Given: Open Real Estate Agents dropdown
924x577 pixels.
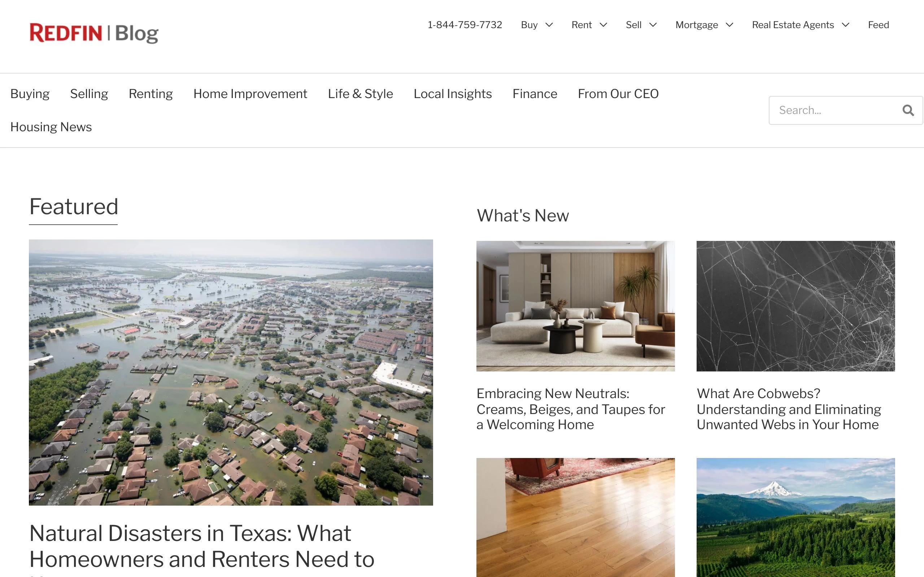Looking at the screenshot, I should [800, 25].
